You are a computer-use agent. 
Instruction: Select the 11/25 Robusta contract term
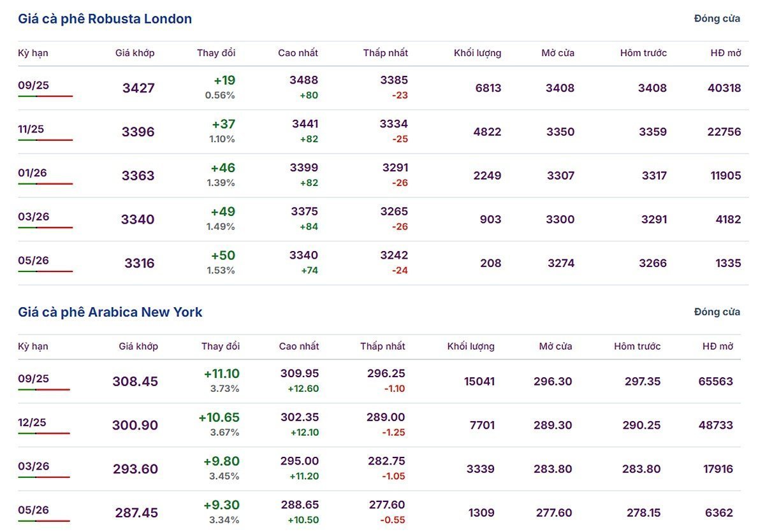[x=31, y=129]
